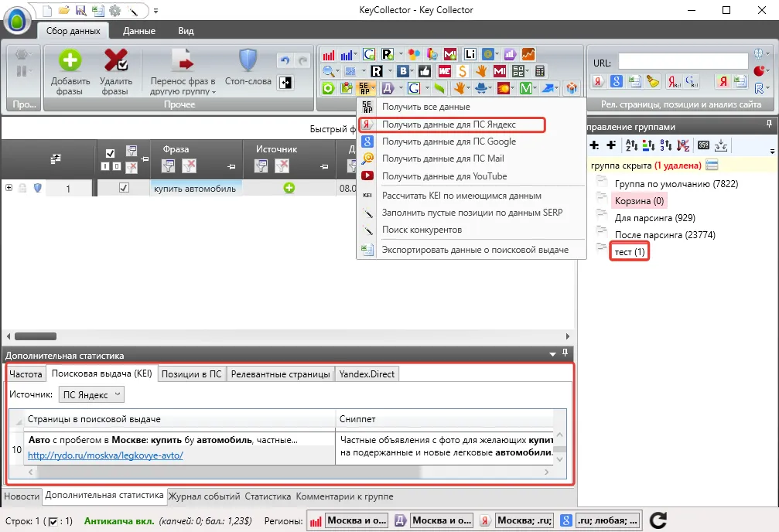Click the refresh arrow in status bar
This screenshot has width=779, height=532.
tap(658, 520)
